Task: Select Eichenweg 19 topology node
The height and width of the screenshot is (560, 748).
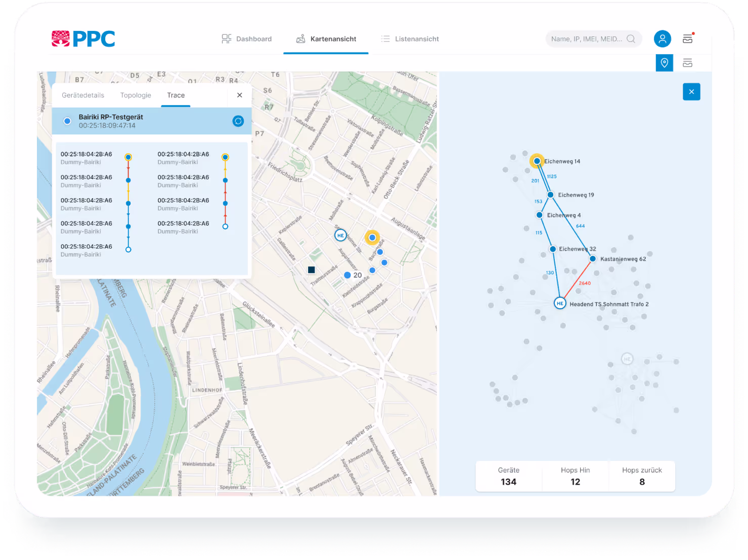Action: click(550, 195)
